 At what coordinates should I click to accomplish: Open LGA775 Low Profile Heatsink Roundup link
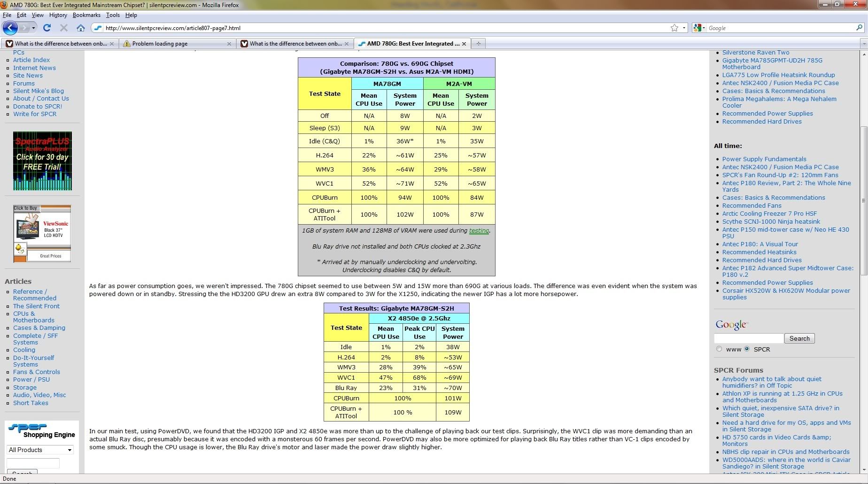[779, 75]
